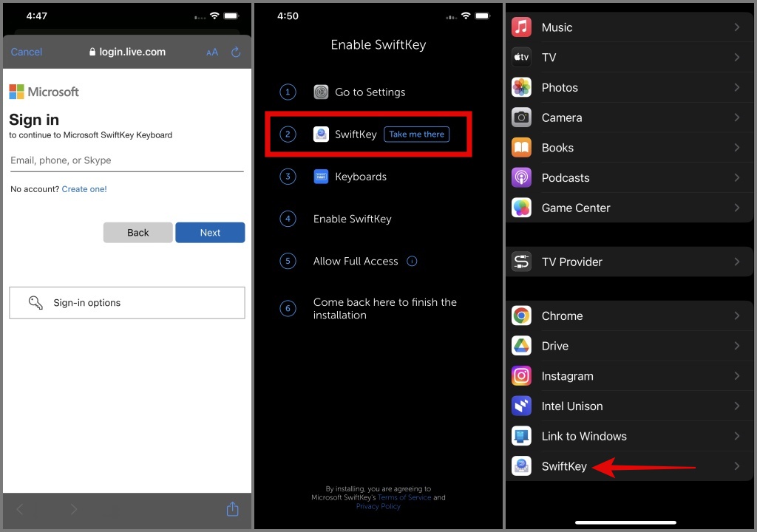This screenshot has height=532, width=757.
Task: Open the Instagram icon entry
Action: pos(521,375)
